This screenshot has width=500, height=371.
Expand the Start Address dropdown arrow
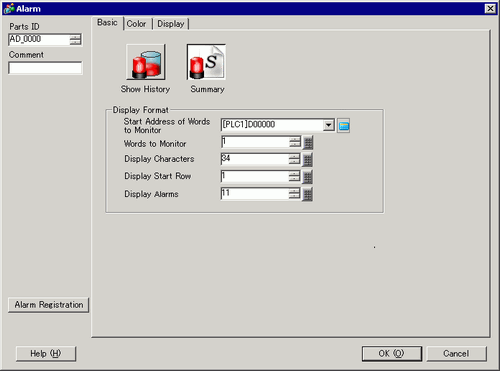coord(329,125)
